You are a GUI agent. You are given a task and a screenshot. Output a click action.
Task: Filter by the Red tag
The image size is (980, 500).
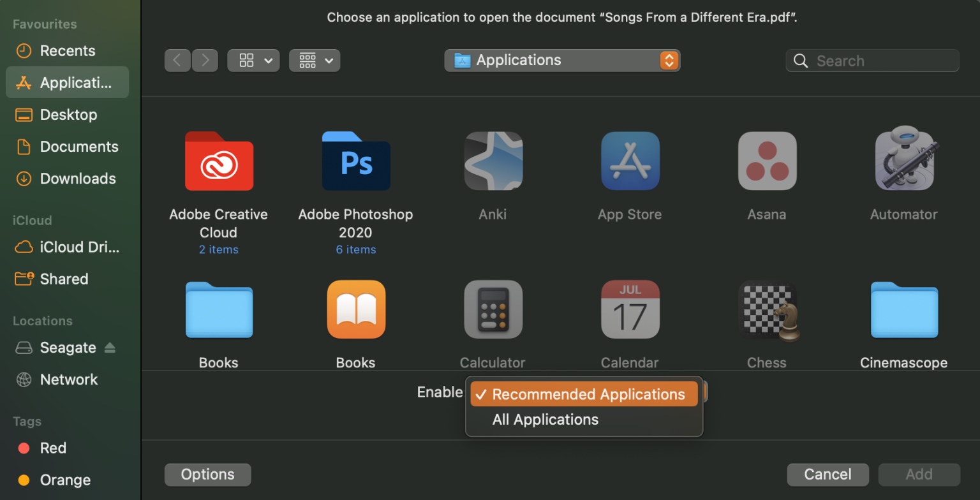53,448
